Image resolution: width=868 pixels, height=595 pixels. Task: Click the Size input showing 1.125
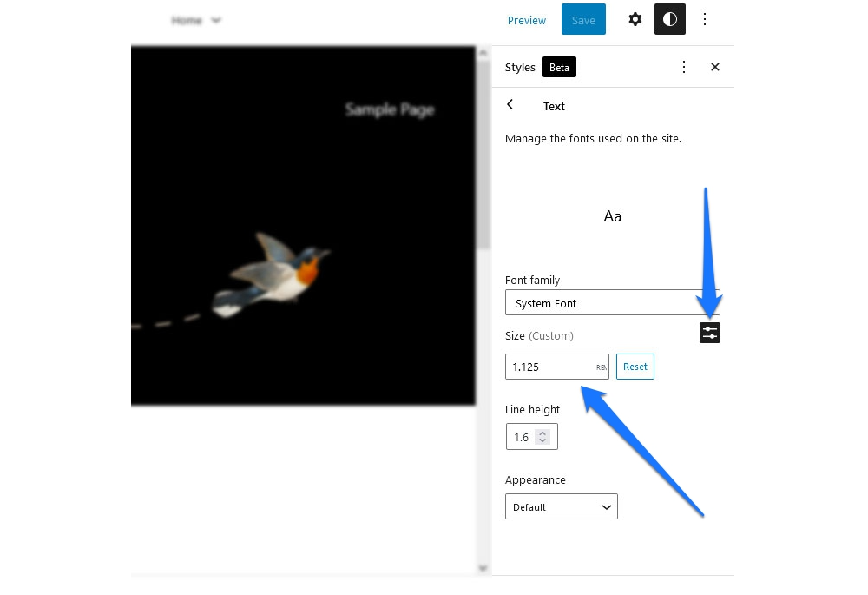(547, 367)
